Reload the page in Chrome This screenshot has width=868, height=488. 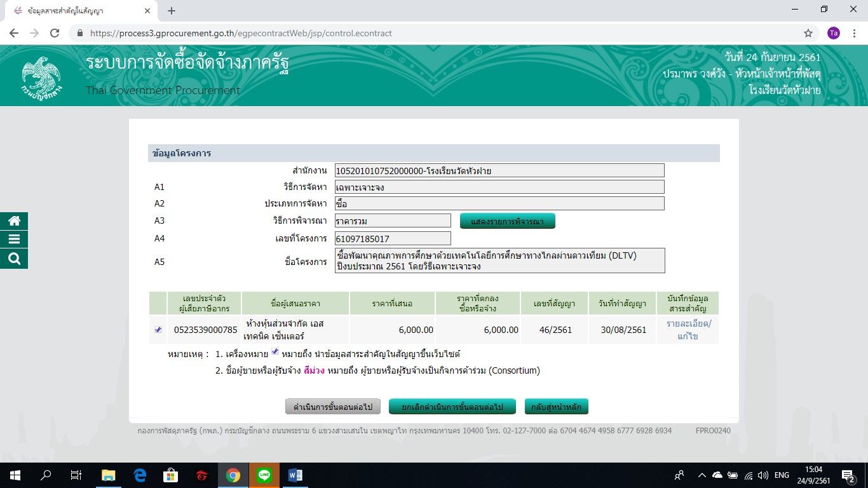point(55,33)
